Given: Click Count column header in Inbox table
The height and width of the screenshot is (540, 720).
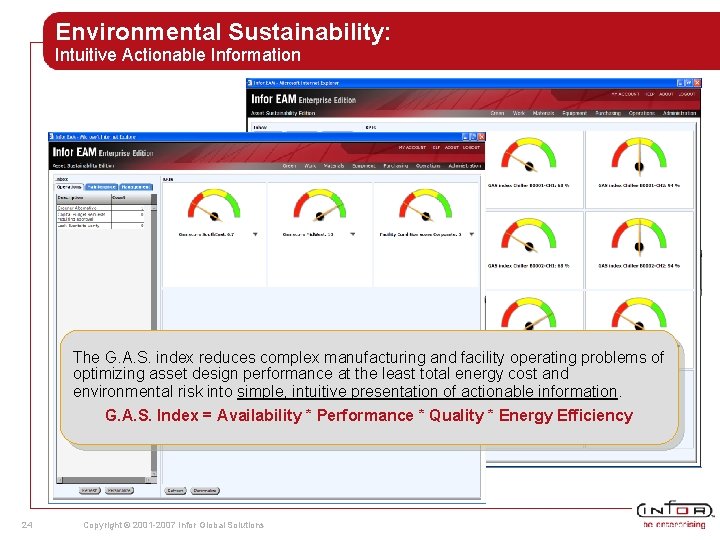Looking at the screenshot, I should pos(131,198).
